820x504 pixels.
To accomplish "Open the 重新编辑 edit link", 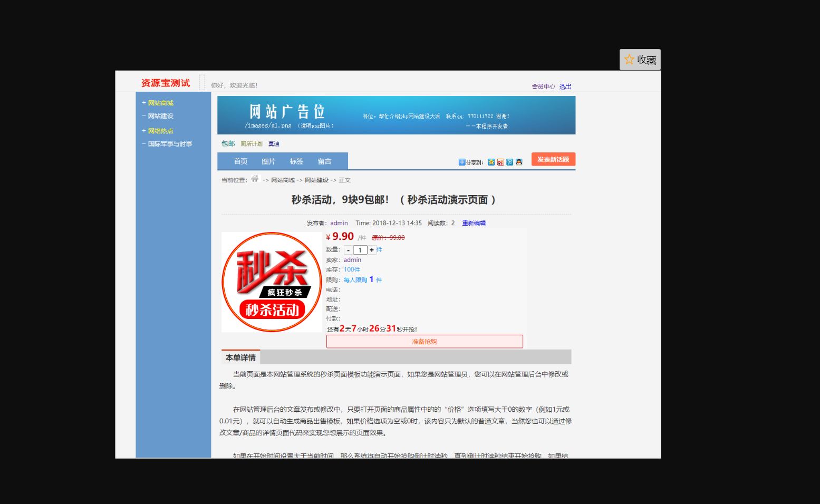I will pyautogui.click(x=473, y=223).
